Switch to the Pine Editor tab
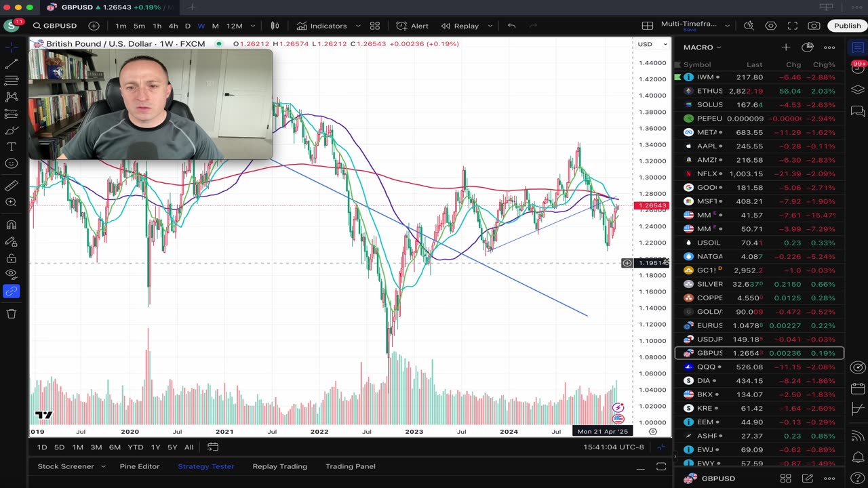Screen dimensions: 868x488 tap(140, 466)
